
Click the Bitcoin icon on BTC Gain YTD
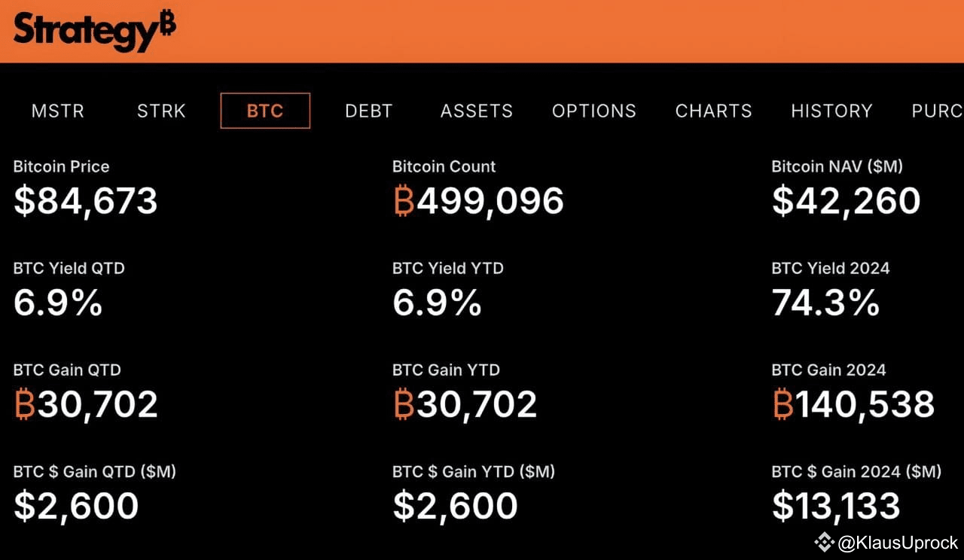tap(402, 405)
